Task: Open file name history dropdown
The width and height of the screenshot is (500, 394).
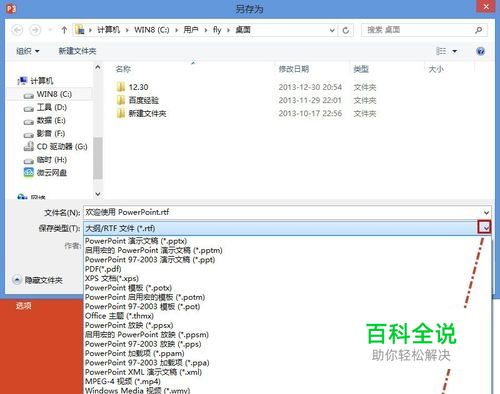Action: pos(486,212)
